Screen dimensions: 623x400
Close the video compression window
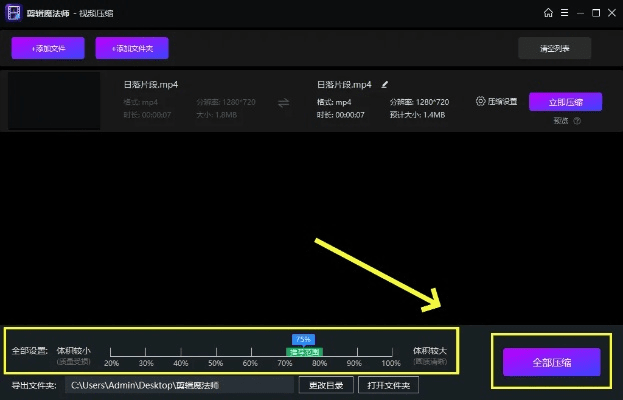coord(612,13)
